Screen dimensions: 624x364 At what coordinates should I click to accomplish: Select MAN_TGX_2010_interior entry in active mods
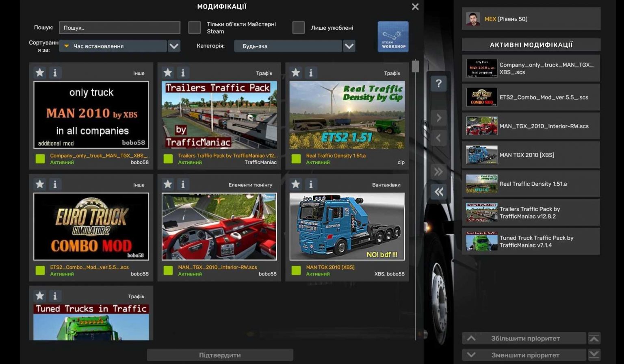click(531, 126)
